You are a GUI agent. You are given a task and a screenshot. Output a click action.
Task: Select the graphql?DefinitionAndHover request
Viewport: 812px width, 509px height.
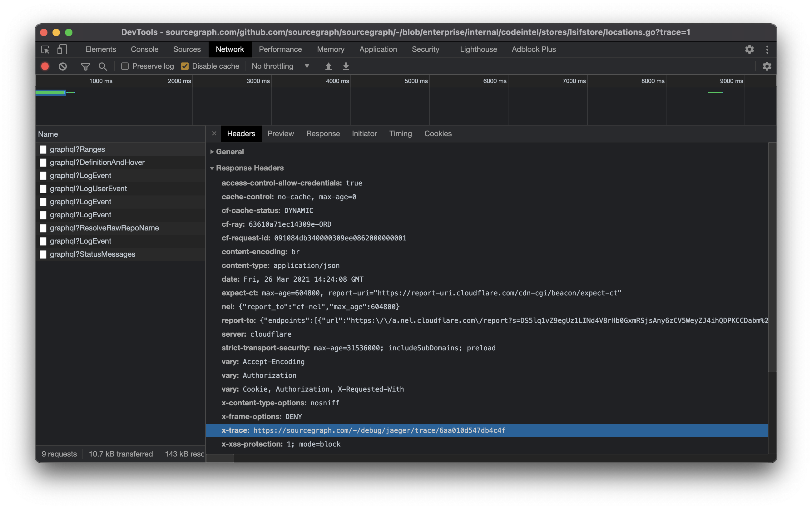(x=121, y=163)
